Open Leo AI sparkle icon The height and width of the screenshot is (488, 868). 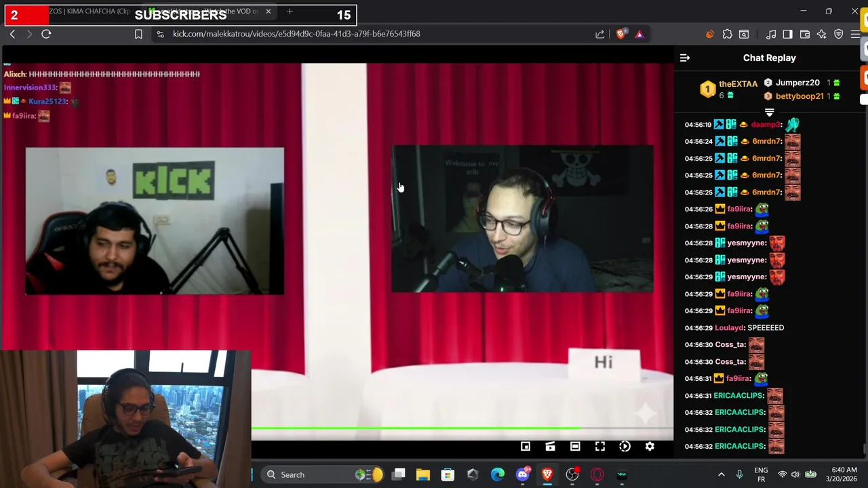click(x=822, y=34)
